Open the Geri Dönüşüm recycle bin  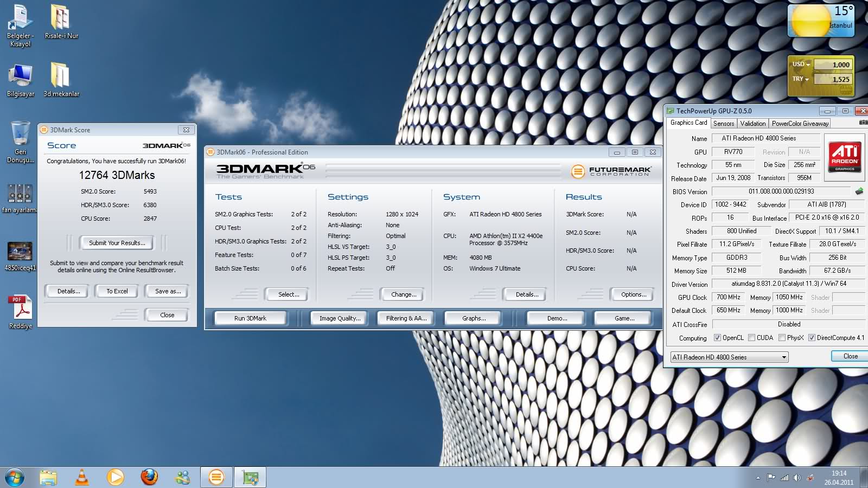[x=20, y=142]
